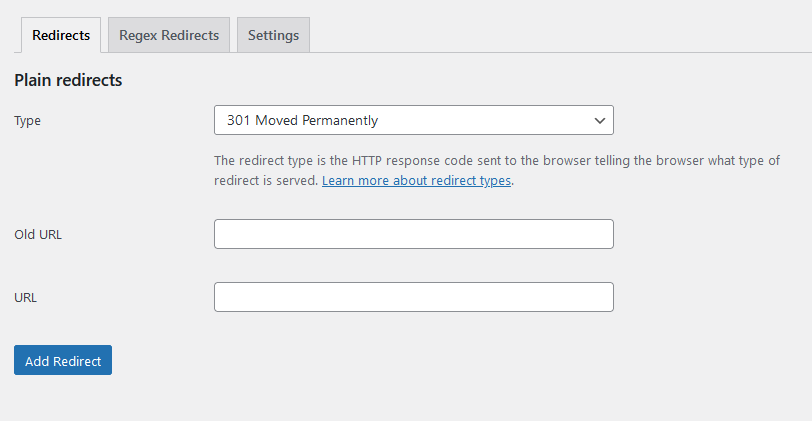Image resolution: width=812 pixels, height=421 pixels.
Task: Submit the plain redirect with the blue button
Action: pos(63,360)
